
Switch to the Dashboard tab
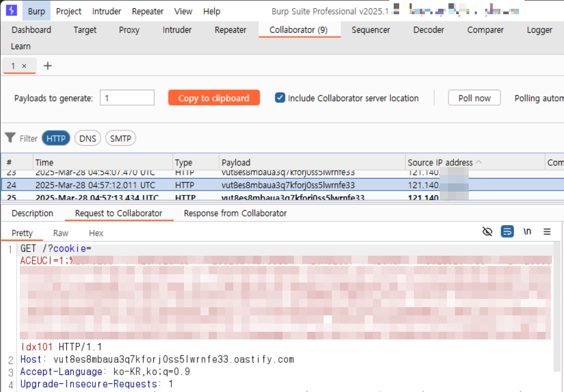(31, 30)
